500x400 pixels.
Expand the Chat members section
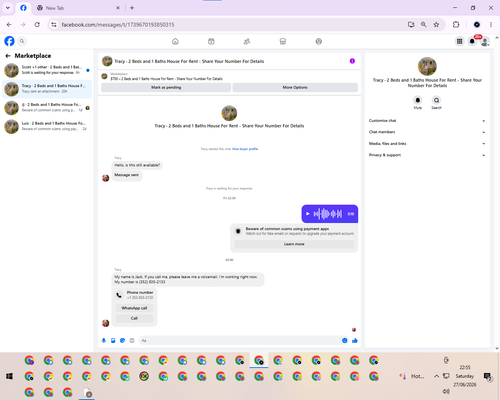427,132
